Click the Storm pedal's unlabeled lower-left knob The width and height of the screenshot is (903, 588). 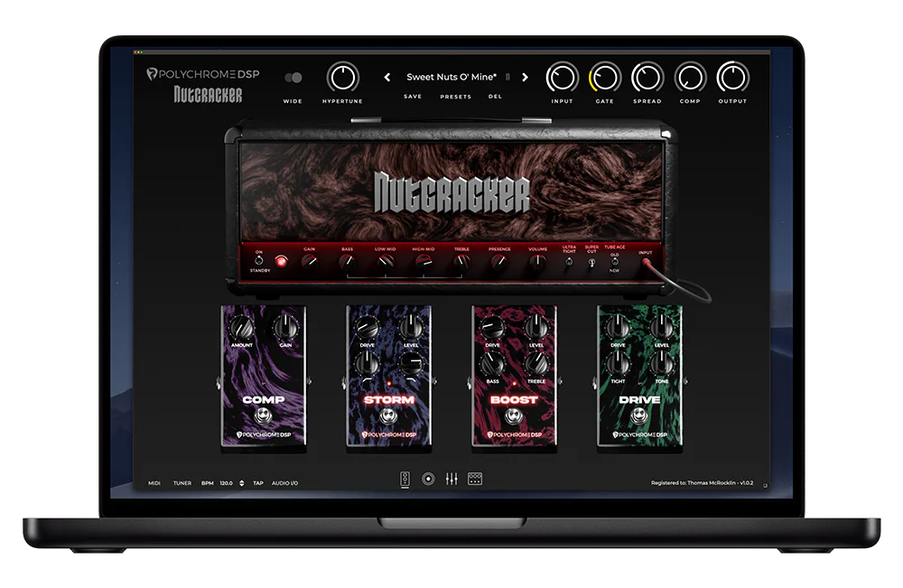(x=367, y=364)
